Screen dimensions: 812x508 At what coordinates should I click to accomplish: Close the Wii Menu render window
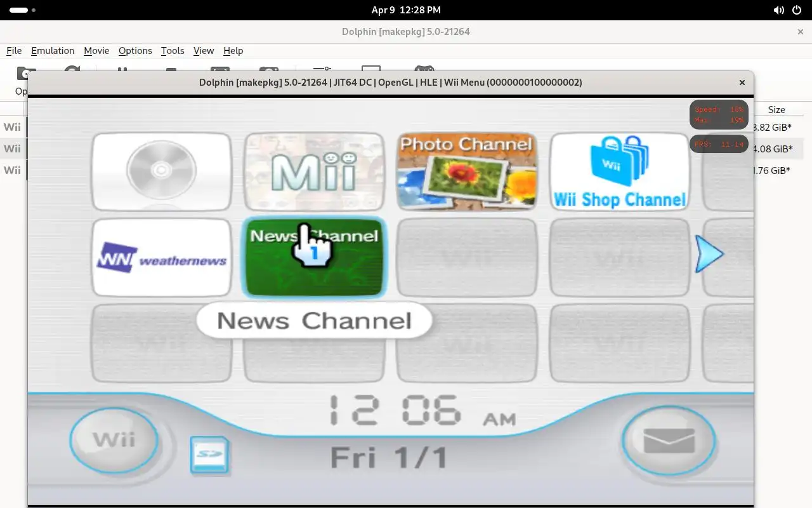coord(742,83)
